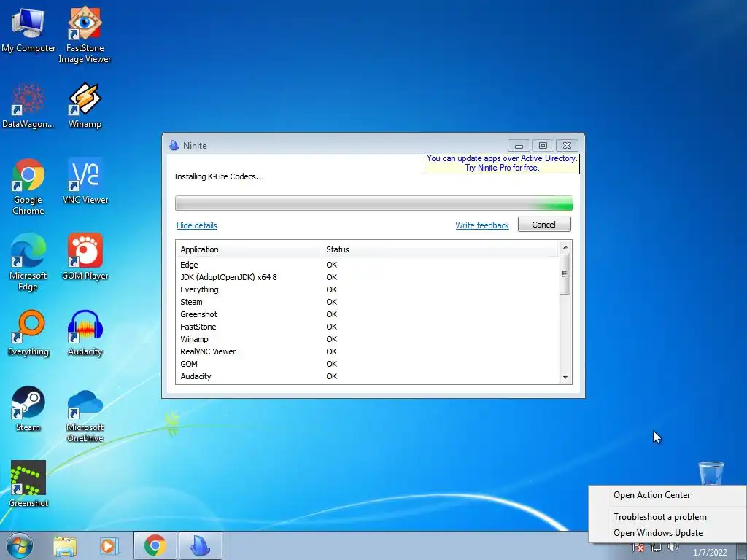Viewport: 747px width, 560px height.
Task: Open the My Computer desktop icon
Action: pyautogui.click(x=28, y=29)
